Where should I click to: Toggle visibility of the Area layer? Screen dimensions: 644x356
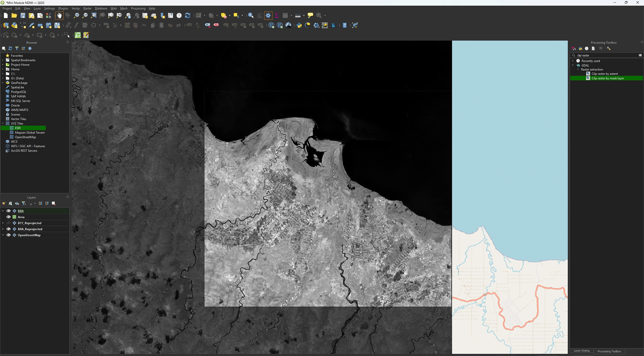(9, 217)
